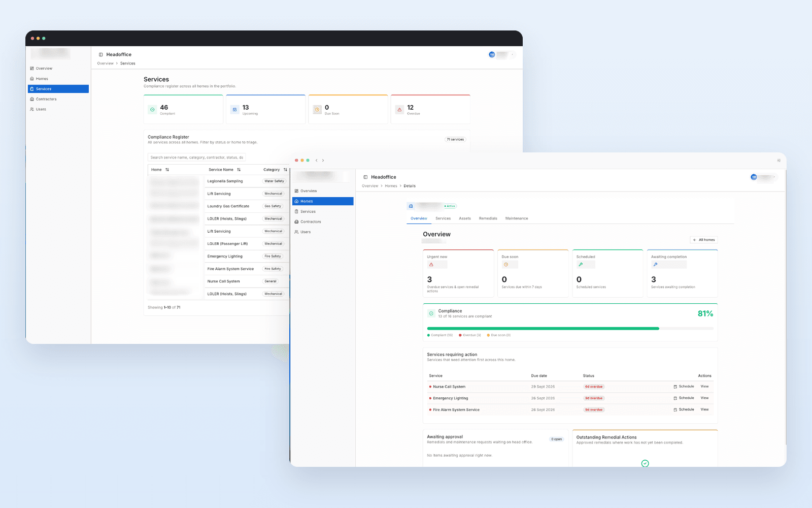Go back with the left chevron in Details window title bar
812x508 pixels.
coord(317,161)
